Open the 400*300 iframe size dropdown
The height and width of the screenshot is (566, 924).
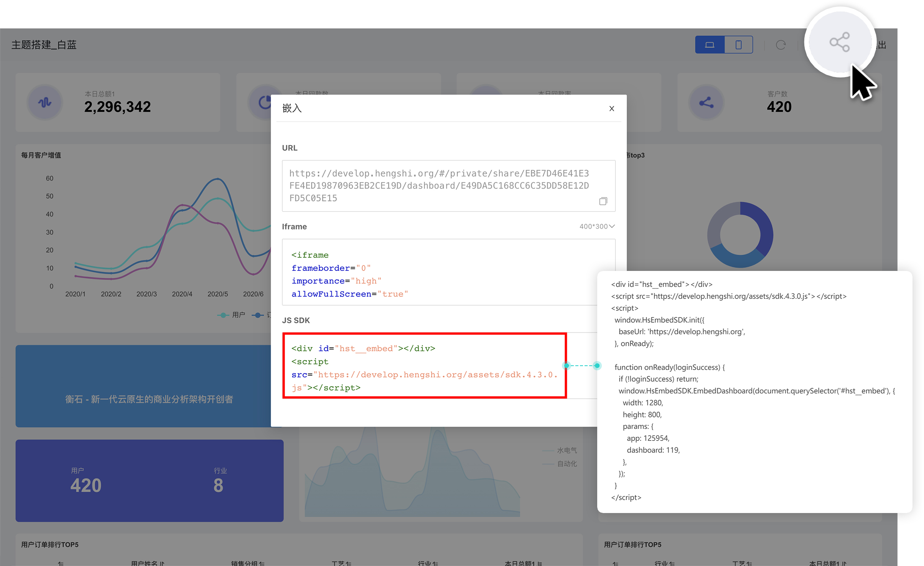(597, 226)
